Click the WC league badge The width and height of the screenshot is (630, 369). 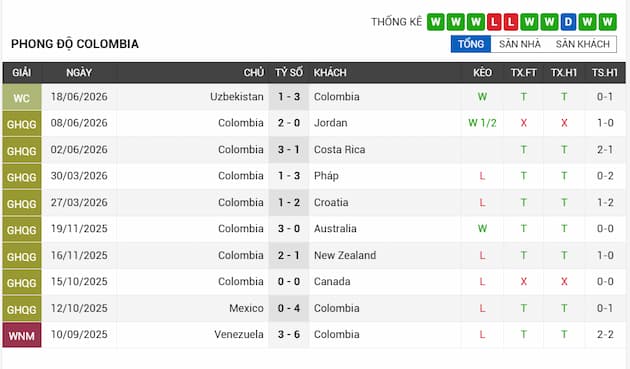(22, 98)
